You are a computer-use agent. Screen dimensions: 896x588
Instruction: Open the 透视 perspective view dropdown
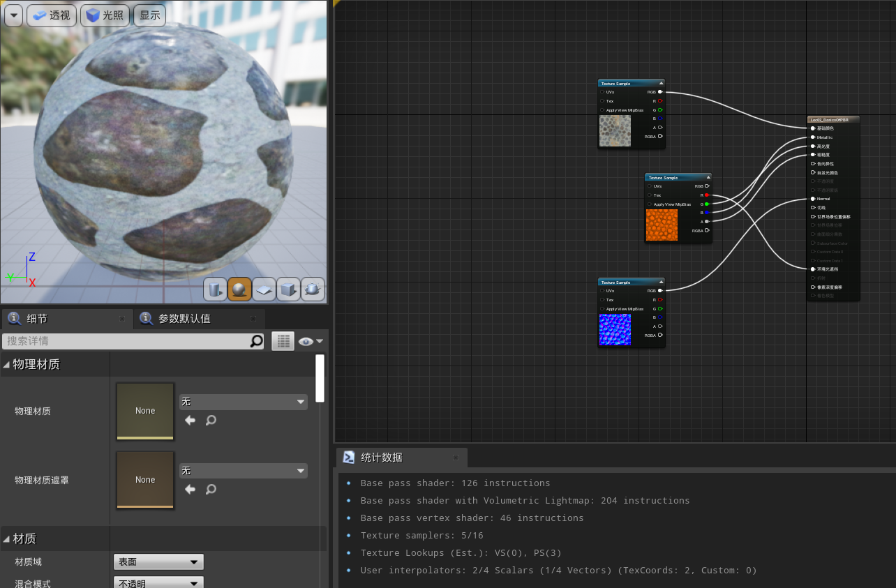click(52, 15)
